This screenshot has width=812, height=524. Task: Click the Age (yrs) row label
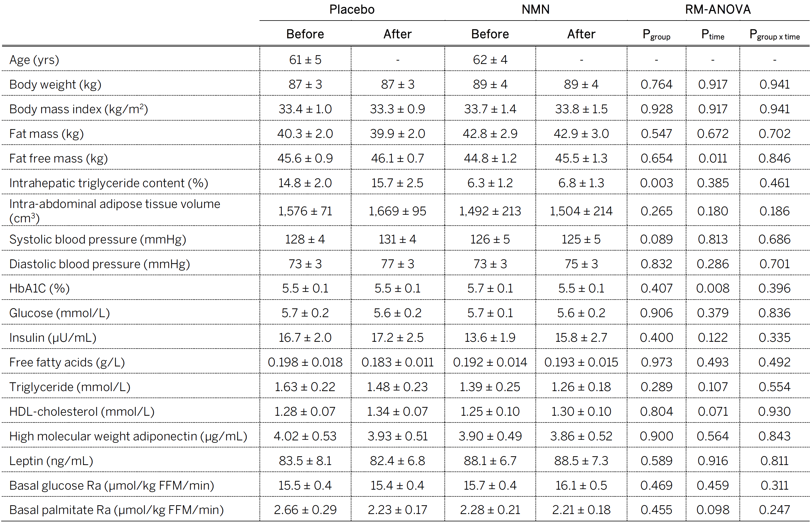(x=34, y=60)
